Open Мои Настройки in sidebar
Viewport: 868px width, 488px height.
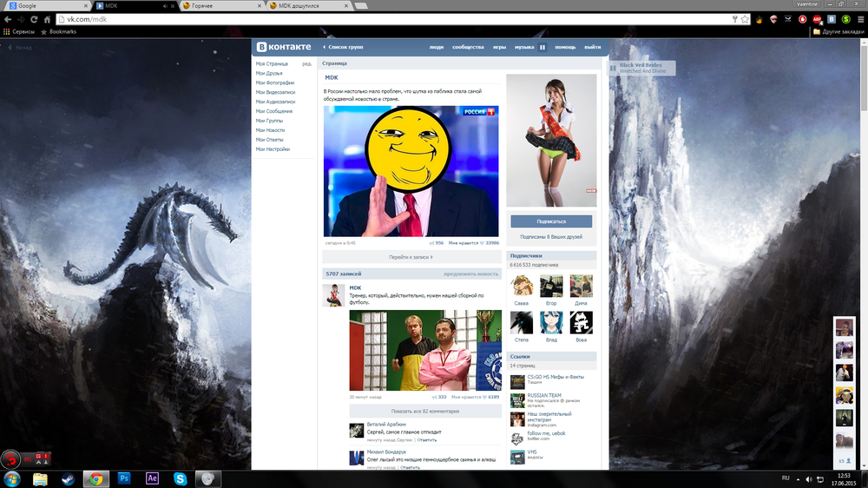pyautogui.click(x=273, y=149)
